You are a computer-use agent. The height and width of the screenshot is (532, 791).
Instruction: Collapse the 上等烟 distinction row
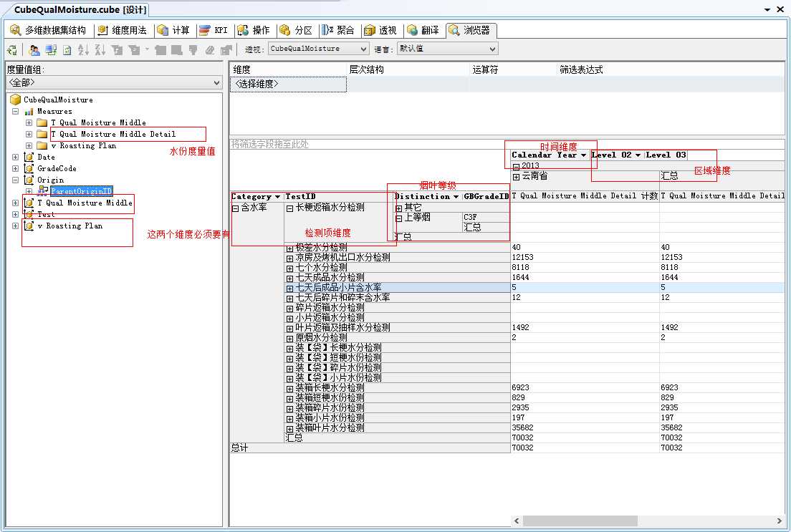[398, 218]
